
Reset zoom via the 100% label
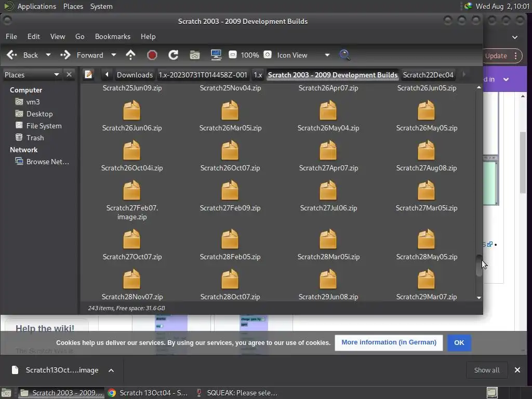click(x=250, y=55)
